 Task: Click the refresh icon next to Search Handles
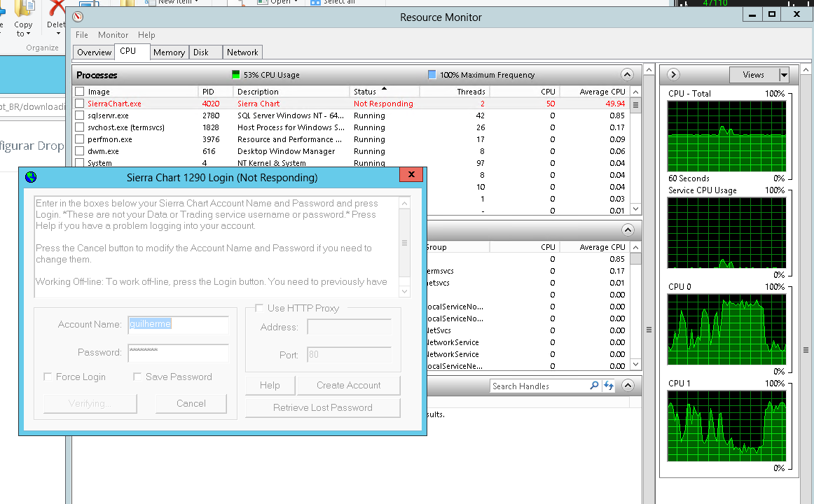(609, 386)
